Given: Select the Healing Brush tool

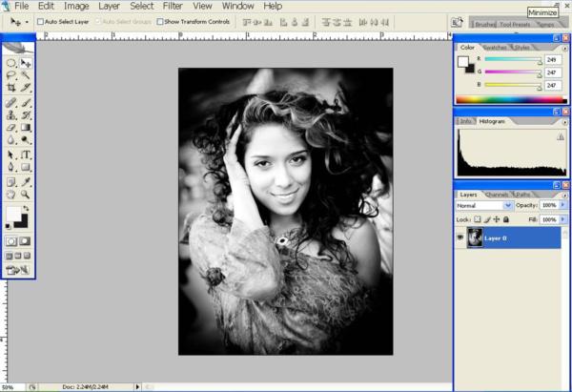Looking at the screenshot, I should pyautogui.click(x=10, y=103).
